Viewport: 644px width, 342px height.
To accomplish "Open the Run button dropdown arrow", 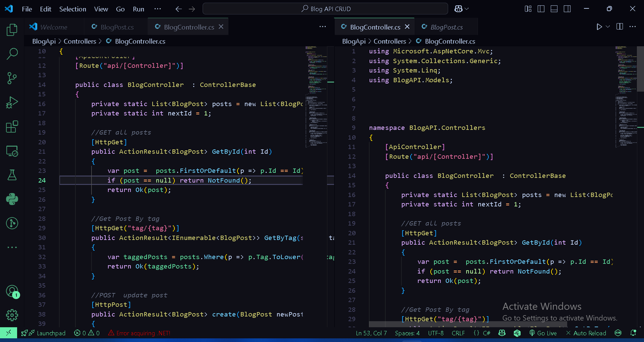I will (608, 26).
